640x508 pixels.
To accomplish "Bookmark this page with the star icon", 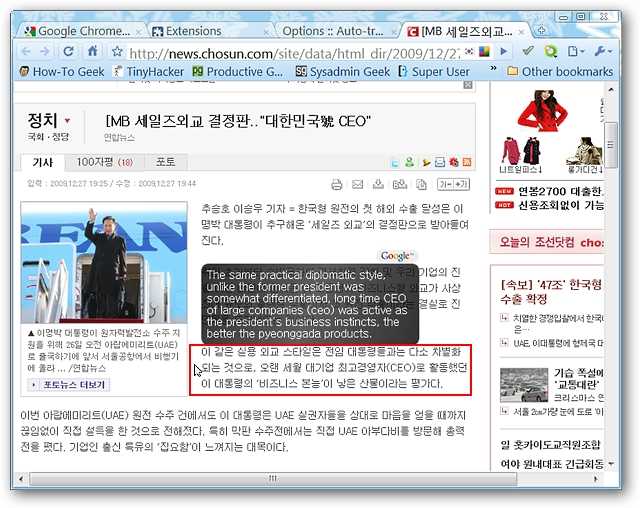I will (x=117, y=51).
